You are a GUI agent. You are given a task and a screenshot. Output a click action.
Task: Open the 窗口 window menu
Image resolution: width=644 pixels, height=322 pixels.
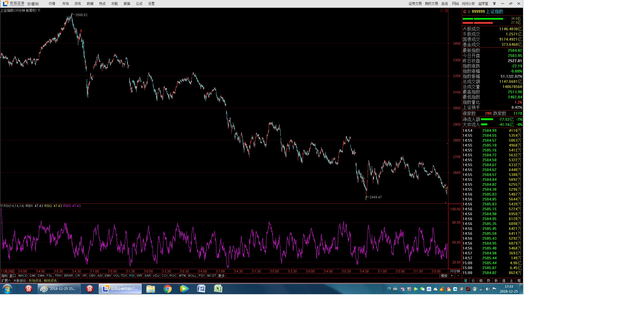(13, 276)
